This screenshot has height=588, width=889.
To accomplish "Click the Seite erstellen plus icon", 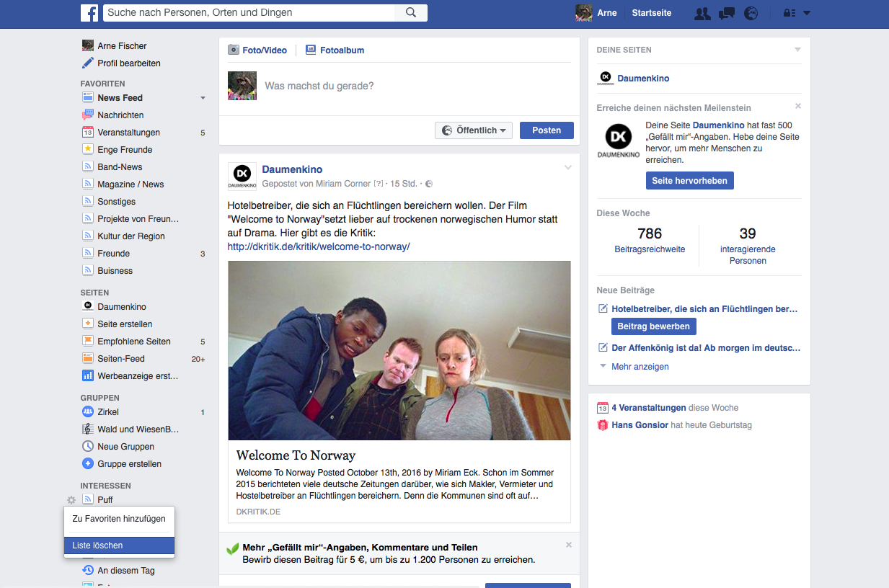I will 88,324.
